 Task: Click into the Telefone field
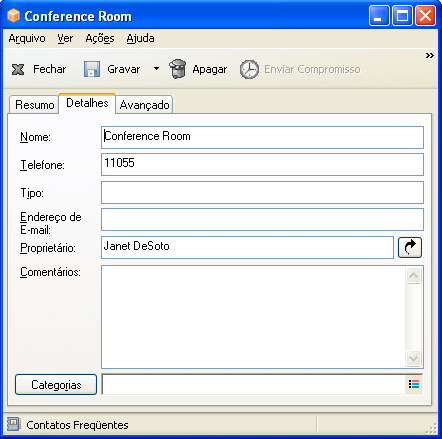(x=262, y=164)
